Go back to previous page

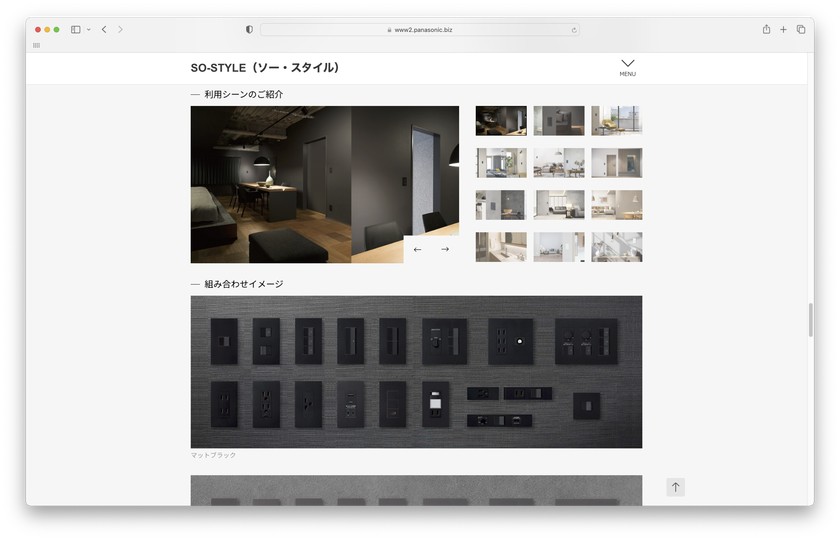coord(104,29)
